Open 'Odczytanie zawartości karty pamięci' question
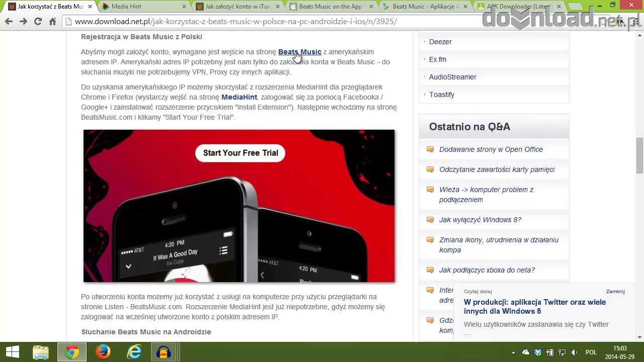Screen dimensions: 644x362 497,169
